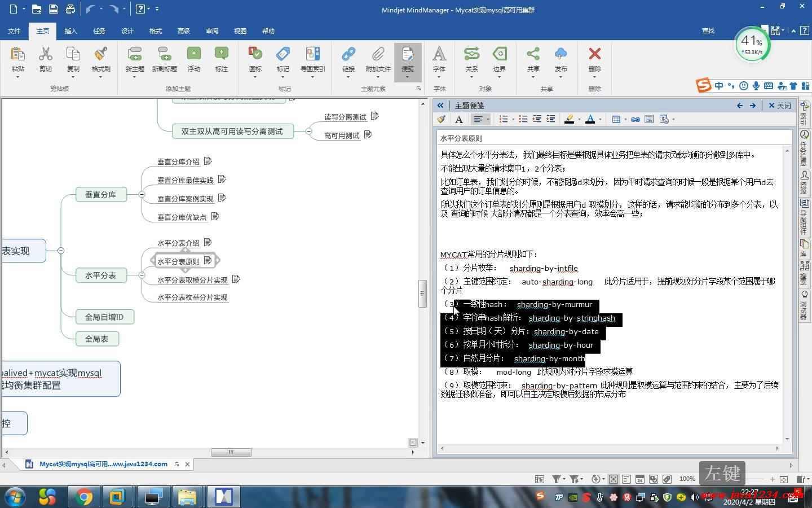
Task: Close the notes pane with 关闭
Action: tap(780, 106)
